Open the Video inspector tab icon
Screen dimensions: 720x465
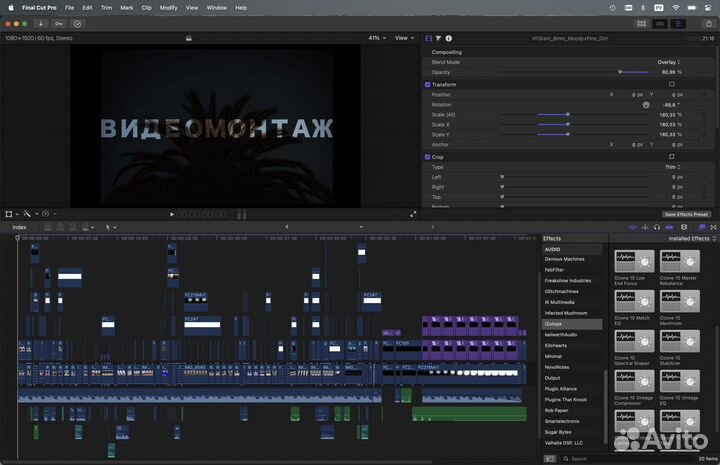pyautogui.click(x=428, y=38)
